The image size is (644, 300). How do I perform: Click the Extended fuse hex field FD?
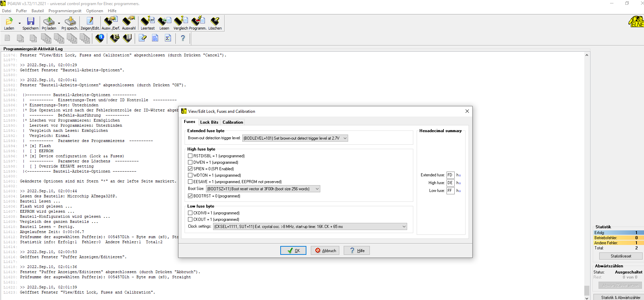click(450, 175)
